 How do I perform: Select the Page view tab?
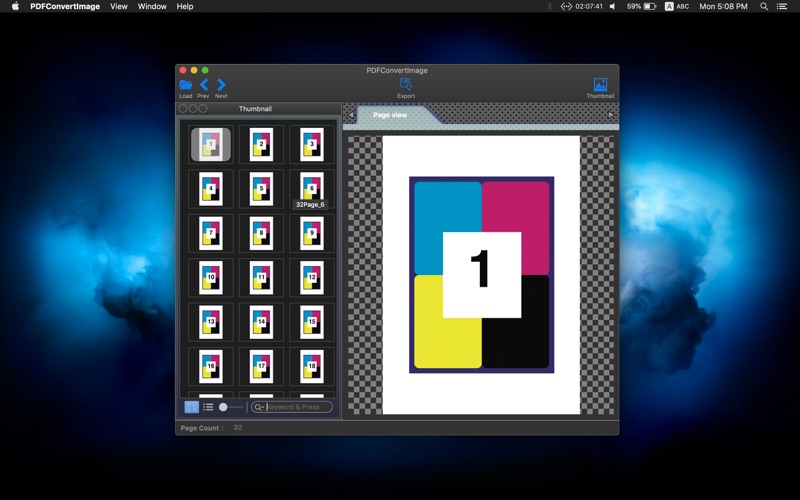tap(390, 115)
